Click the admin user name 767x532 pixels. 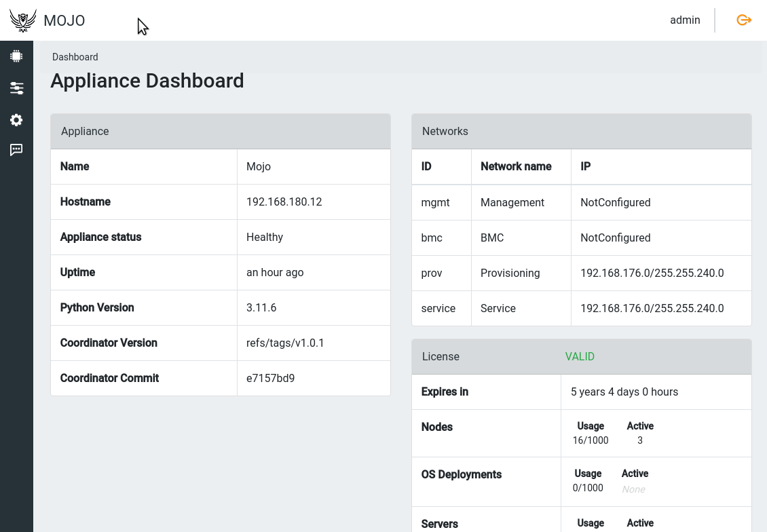pos(684,20)
